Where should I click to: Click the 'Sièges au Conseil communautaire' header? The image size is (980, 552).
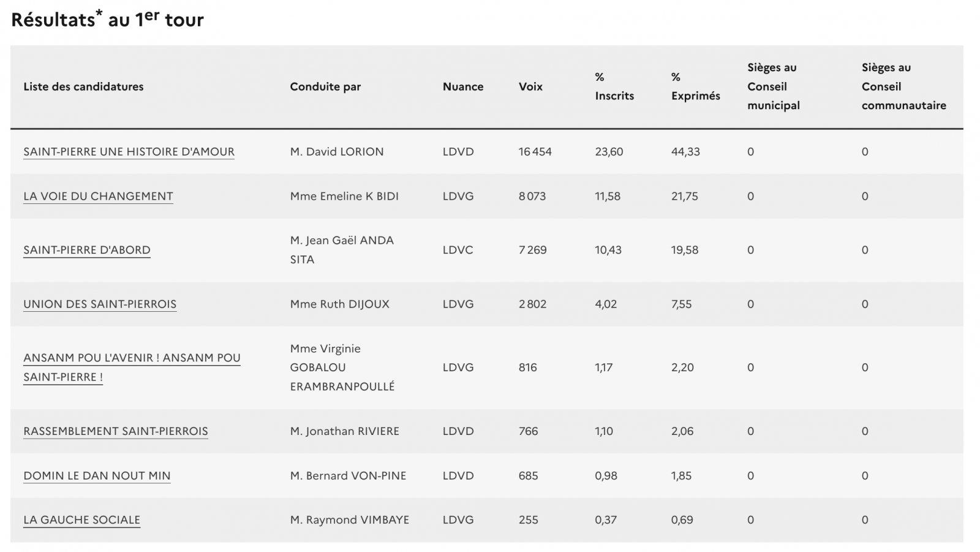(903, 87)
